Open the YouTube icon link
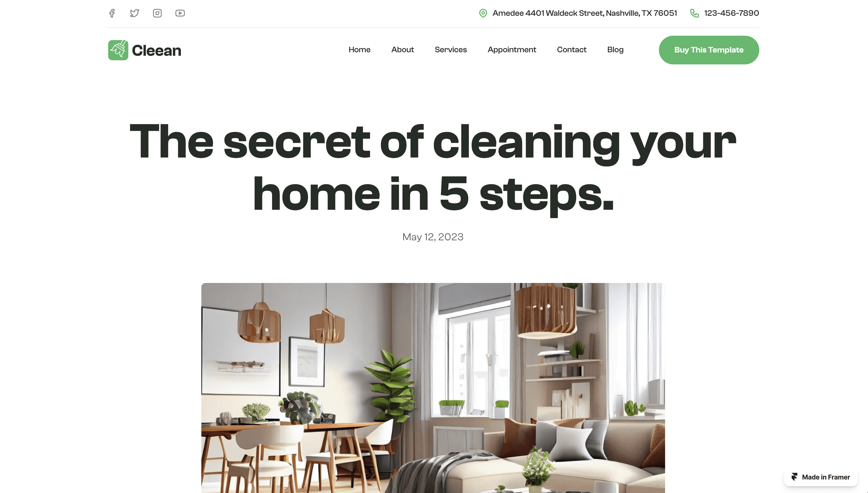The image size is (868, 493). pyautogui.click(x=180, y=13)
